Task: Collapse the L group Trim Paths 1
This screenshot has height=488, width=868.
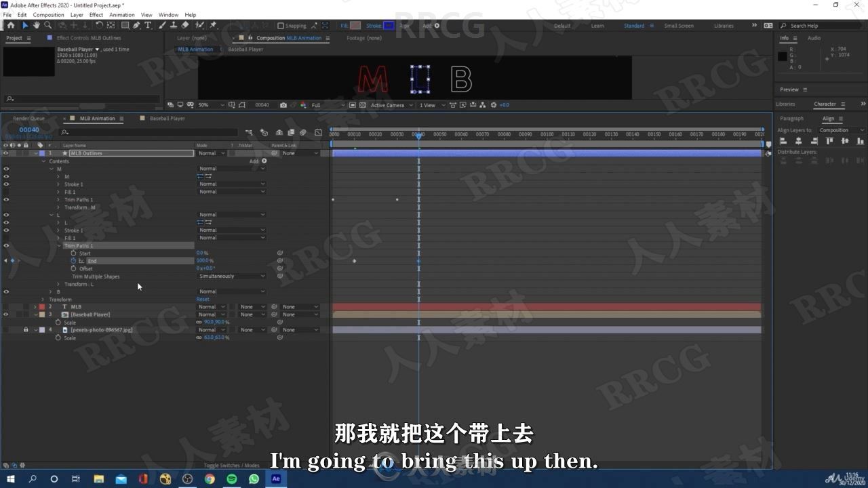Action: (58, 245)
